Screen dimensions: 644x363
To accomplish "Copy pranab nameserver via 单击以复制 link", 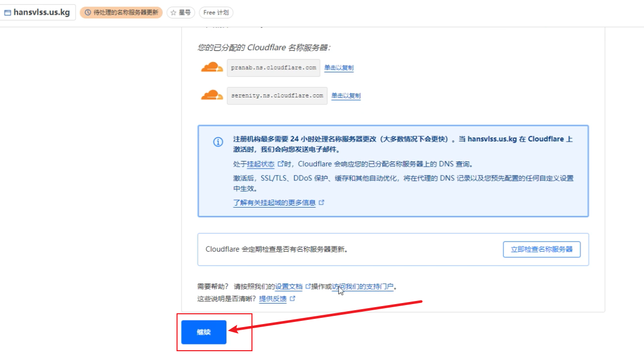I will [339, 68].
